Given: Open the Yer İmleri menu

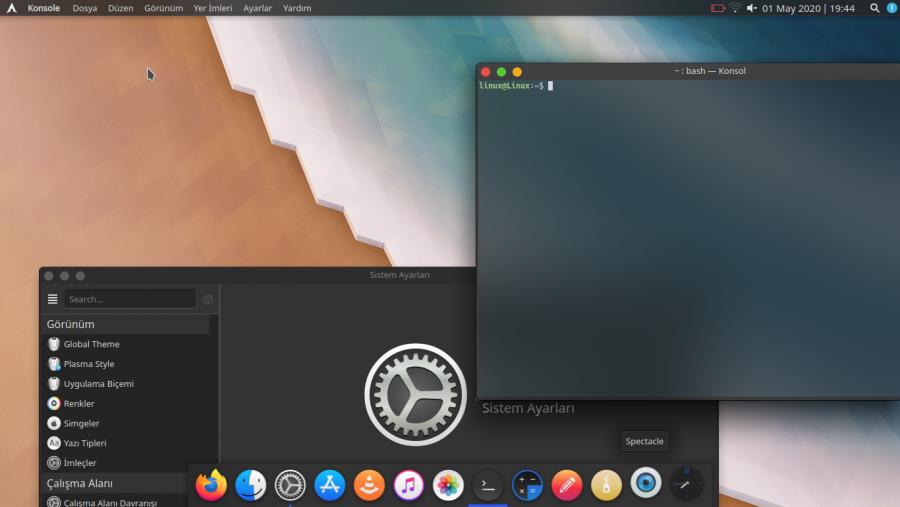Looking at the screenshot, I should pos(213,8).
